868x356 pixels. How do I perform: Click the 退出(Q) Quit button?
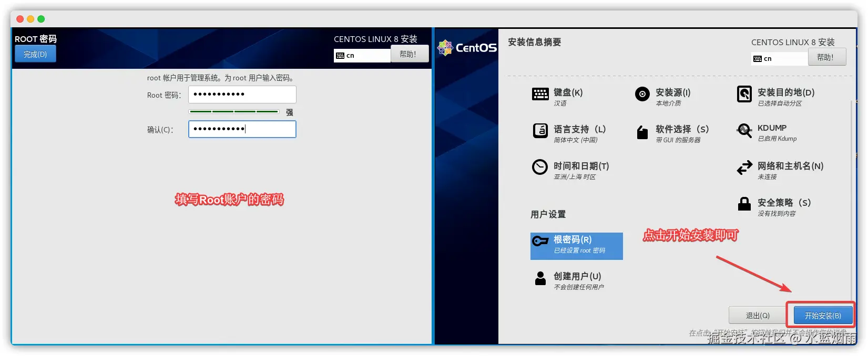pos(758,316)
